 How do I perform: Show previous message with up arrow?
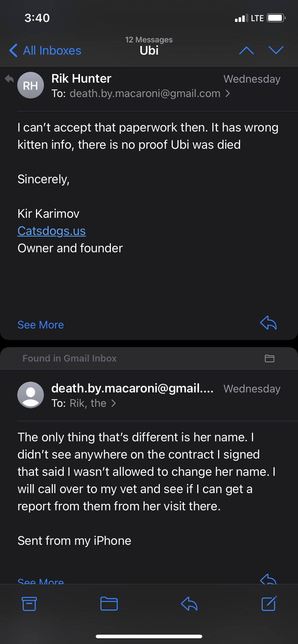click(x=247, y=50)
